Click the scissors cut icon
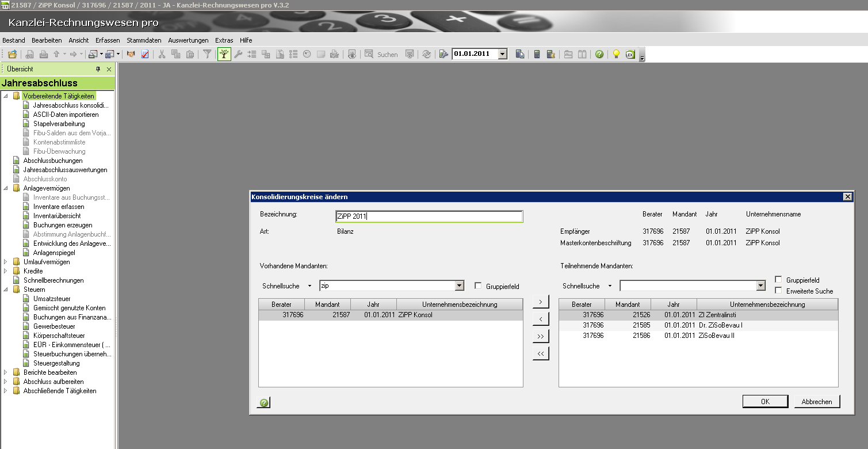Image resolution: width=868 pixels, height=449 pixels. click(162, 54)
